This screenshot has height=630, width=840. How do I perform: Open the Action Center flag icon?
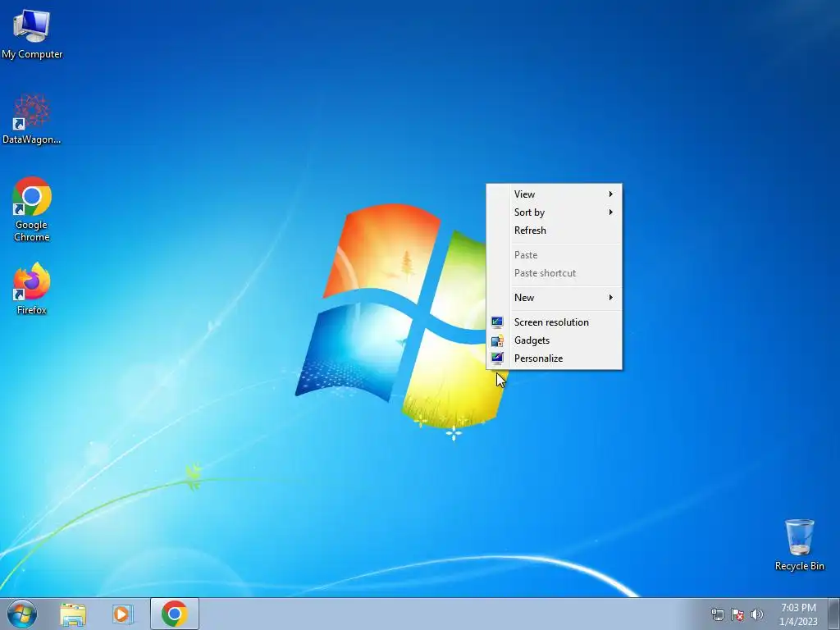tap(737, 614)
